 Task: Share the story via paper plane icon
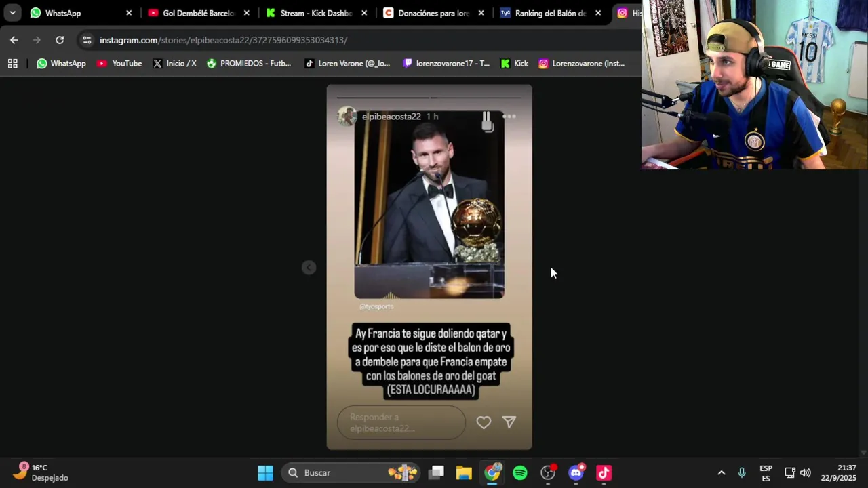pos(509,422)
